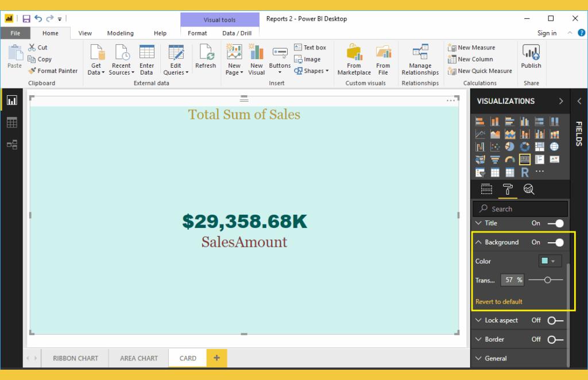Screen dimensions: 588x380
Task: Expand the Fields pane with its arrow
Action: pyautogui.click(x=579, y=101)
